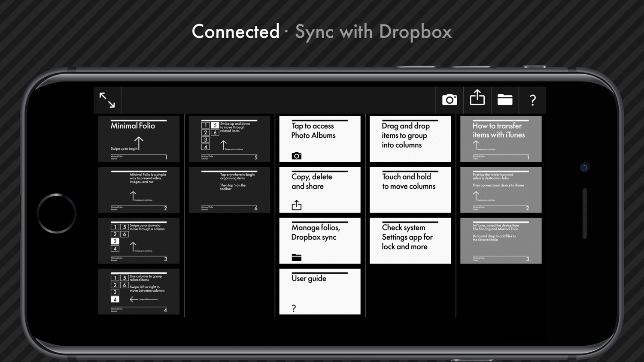The width and height of the screenshot is (644, 362).
Task: Tap the camera icon on Photo Albums card
Action: [x=297, y=156]
